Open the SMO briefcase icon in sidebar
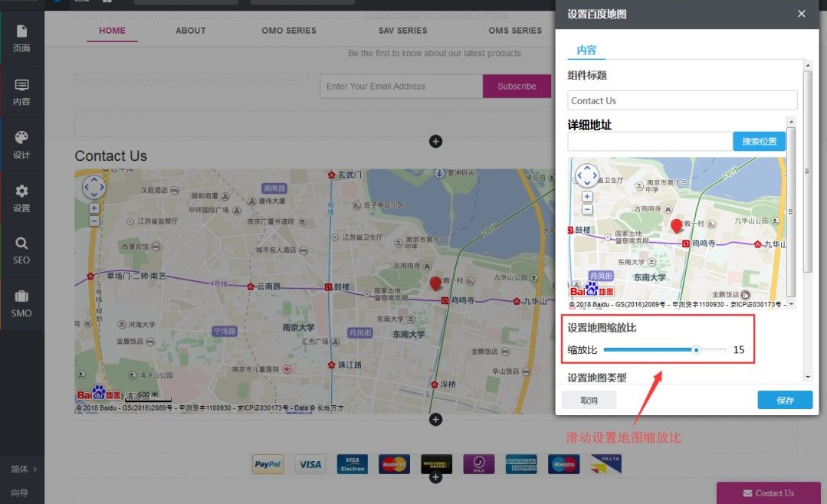The height and width of the screenshot is (504, 827). tap(21, 303)
